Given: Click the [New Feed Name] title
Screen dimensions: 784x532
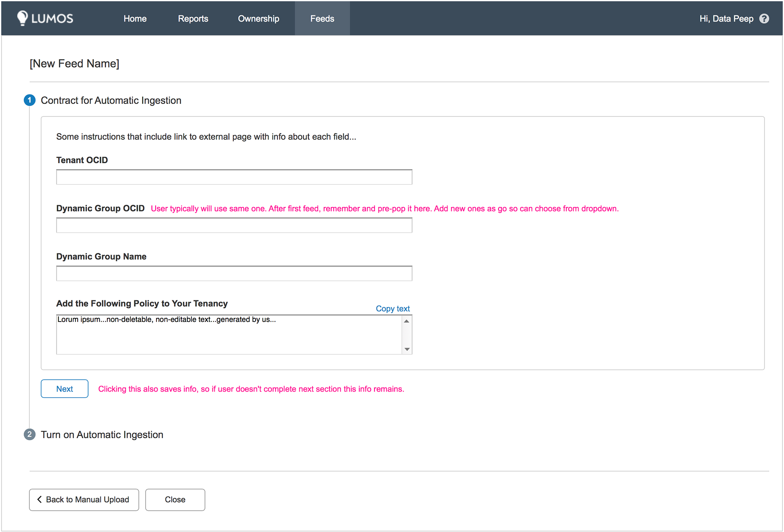Looking at the screenshot, I should (x=74, y=64).
